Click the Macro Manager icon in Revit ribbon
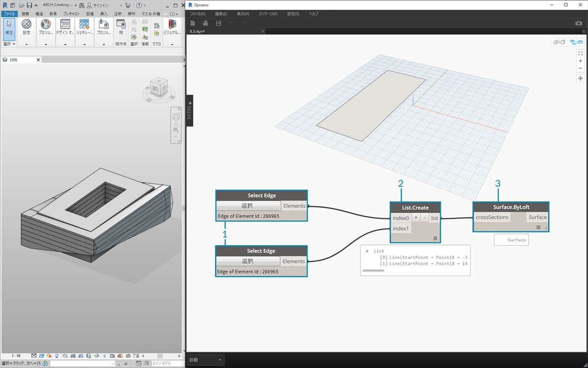The image size is (588, 368). tap(156, 26)
